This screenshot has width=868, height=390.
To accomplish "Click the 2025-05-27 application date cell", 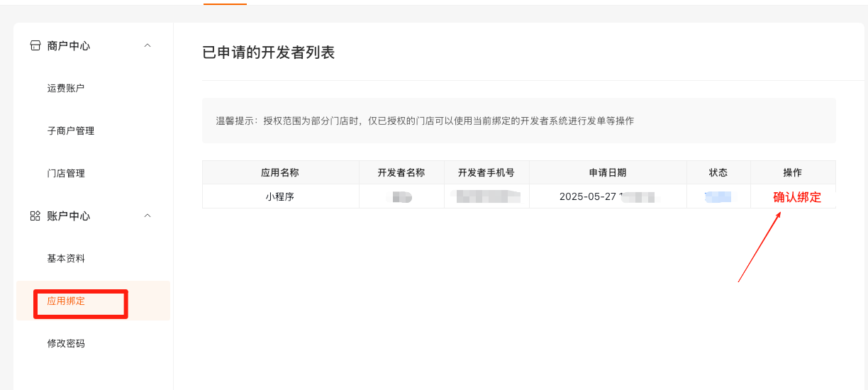I will coord(589,196).
